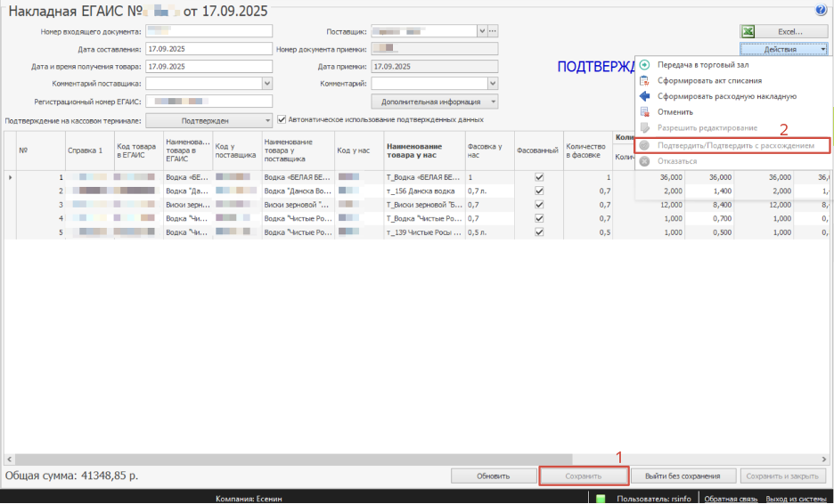Open the Действия dropdown menu
This screenshot has width=834, height=504.
(x=784, y=49)
